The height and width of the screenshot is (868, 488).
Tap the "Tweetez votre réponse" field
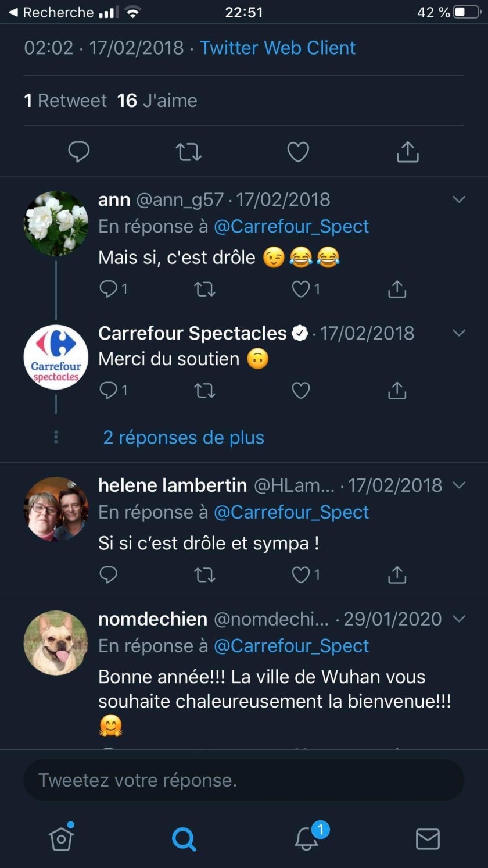coord(244,780)
